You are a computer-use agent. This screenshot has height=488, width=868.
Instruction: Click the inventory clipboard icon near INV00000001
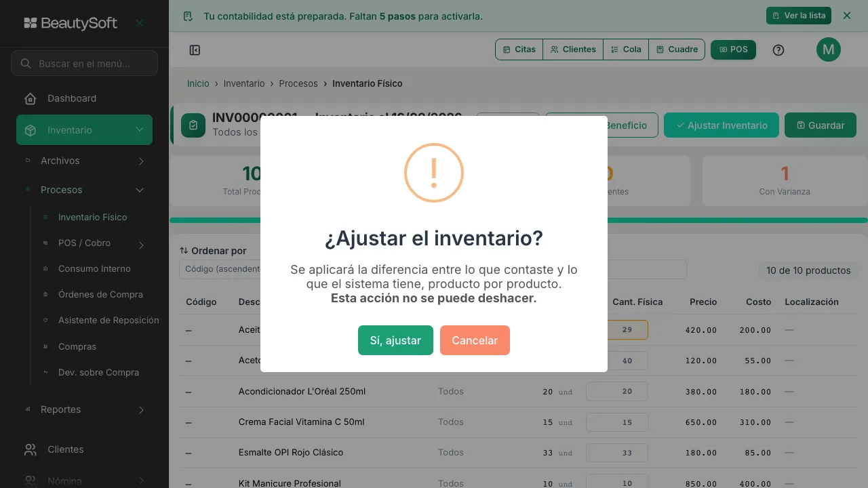coord(193,125)
